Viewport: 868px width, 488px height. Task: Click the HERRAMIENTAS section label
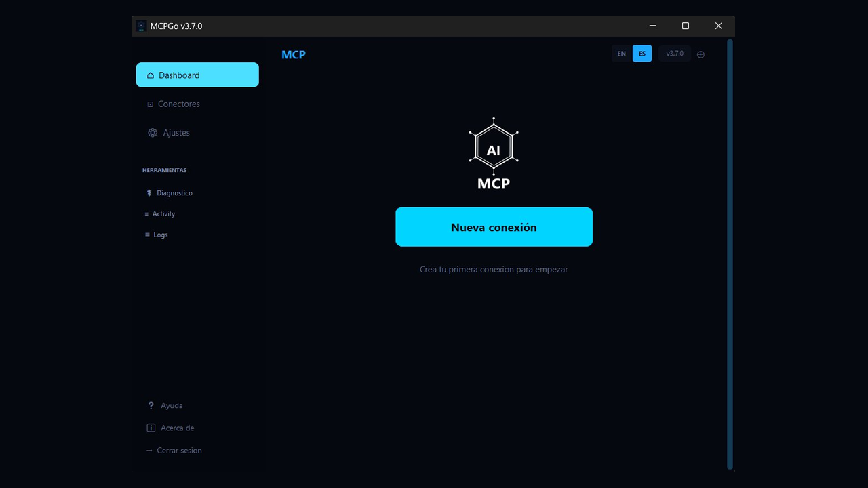point(164,170)
